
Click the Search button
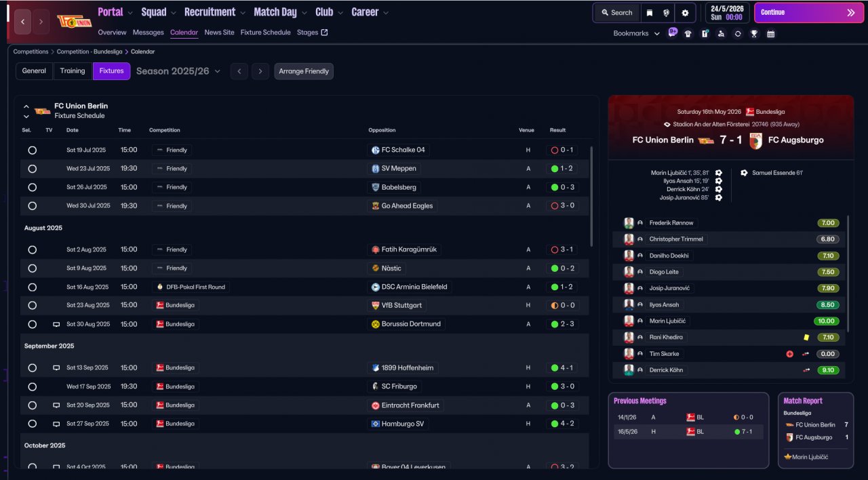click(x=616, y=12)
